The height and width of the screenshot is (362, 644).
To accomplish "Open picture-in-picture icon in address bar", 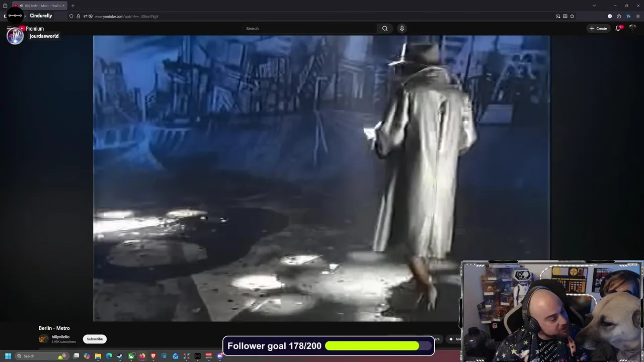I will pos(558,16).
